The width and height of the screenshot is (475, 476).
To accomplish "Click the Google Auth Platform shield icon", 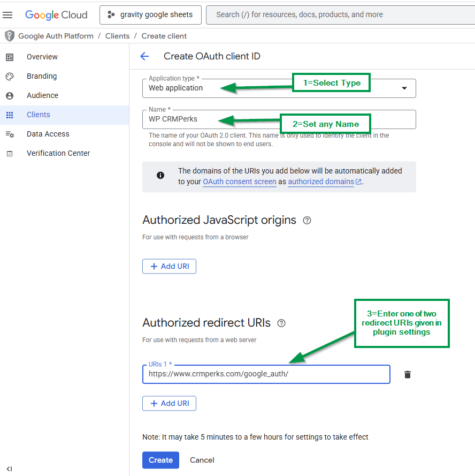I will (10, 36).
